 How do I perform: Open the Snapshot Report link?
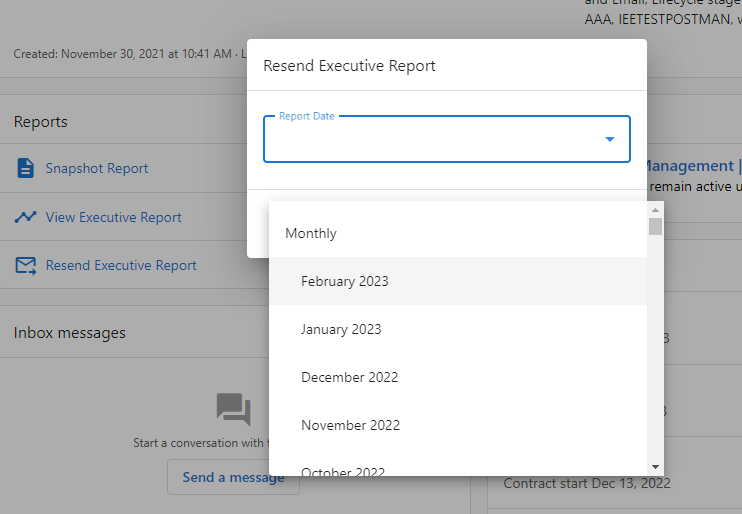click(x=97, y=168)
